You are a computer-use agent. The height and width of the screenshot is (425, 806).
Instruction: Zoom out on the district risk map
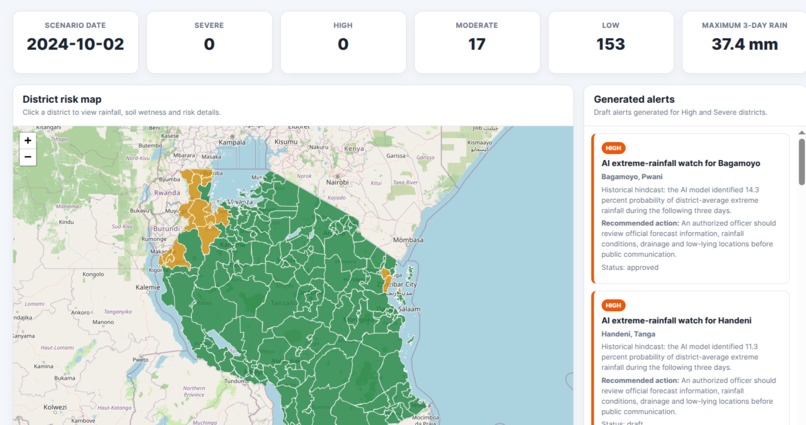(x=28, y=157)
